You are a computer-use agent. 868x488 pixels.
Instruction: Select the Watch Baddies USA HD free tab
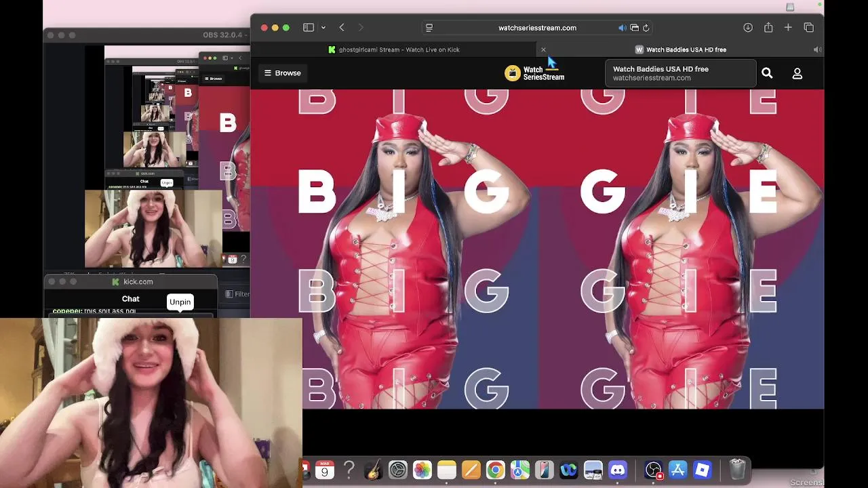click(x=681, y=49)
